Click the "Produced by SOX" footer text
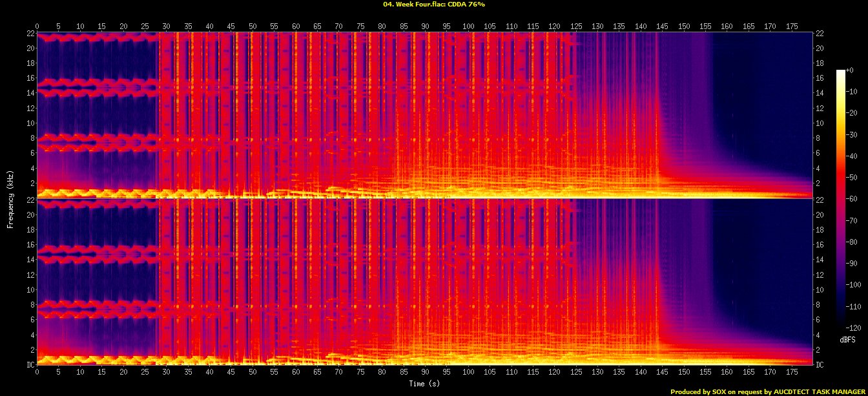Screen dimensions: 868x396 click(768, 391)
